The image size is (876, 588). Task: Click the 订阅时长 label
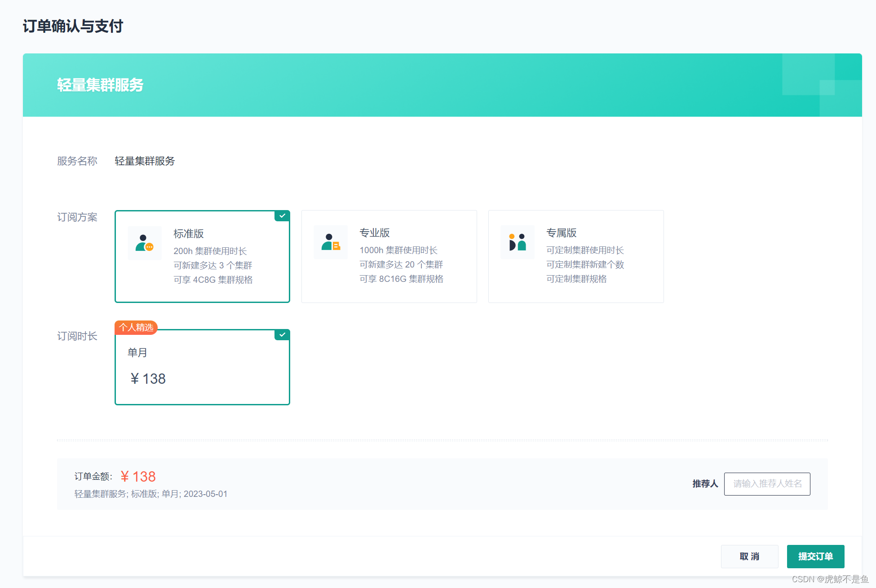point(77,336)
